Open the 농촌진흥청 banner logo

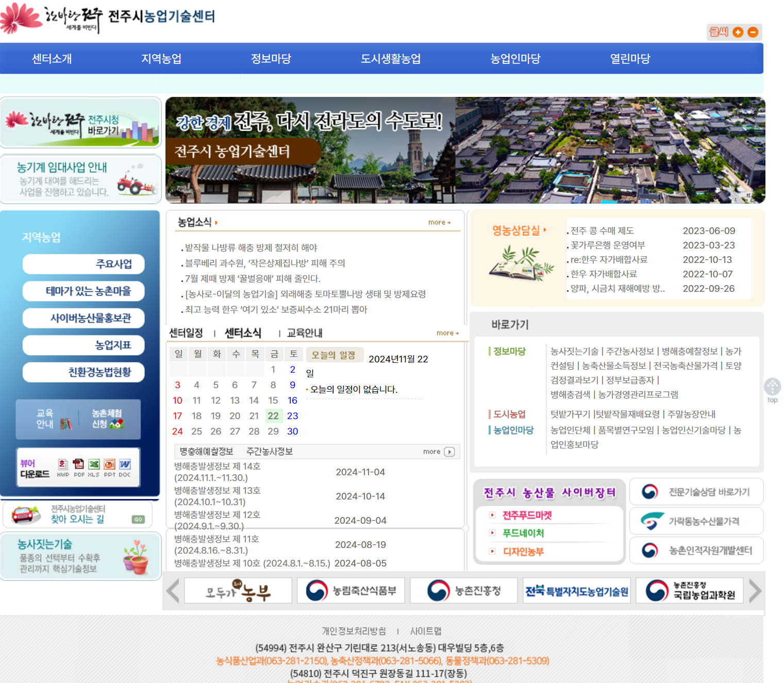pyautogui.click(x=463, y=591)
